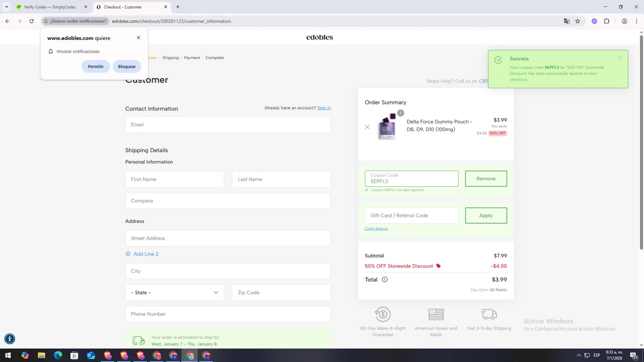Image resolution: width=644 pixels, height=362 pixels.
Task: Open browser extensions menu
Action: point(607,21)
